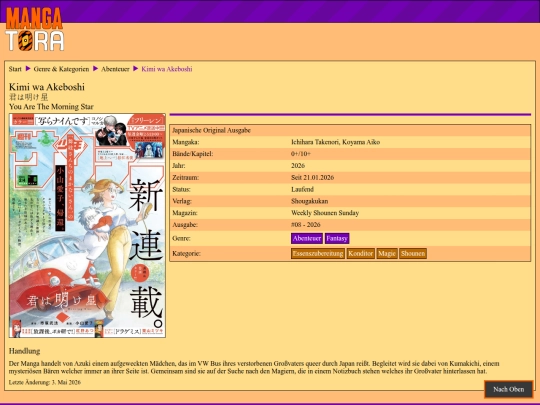Open the Konditor category tag
The image size is (540, 405).
(x=361, y=253)
